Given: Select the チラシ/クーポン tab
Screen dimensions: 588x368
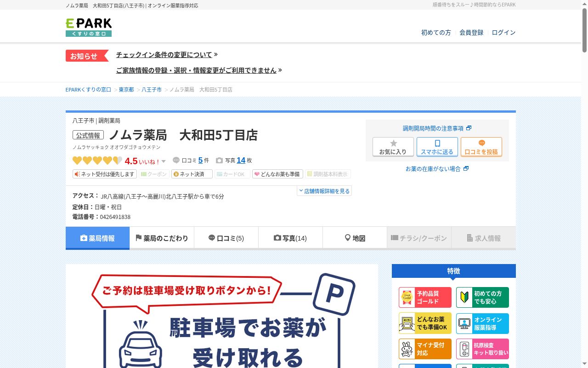Looking at the screenshot, I should click(x=419, y=238).
